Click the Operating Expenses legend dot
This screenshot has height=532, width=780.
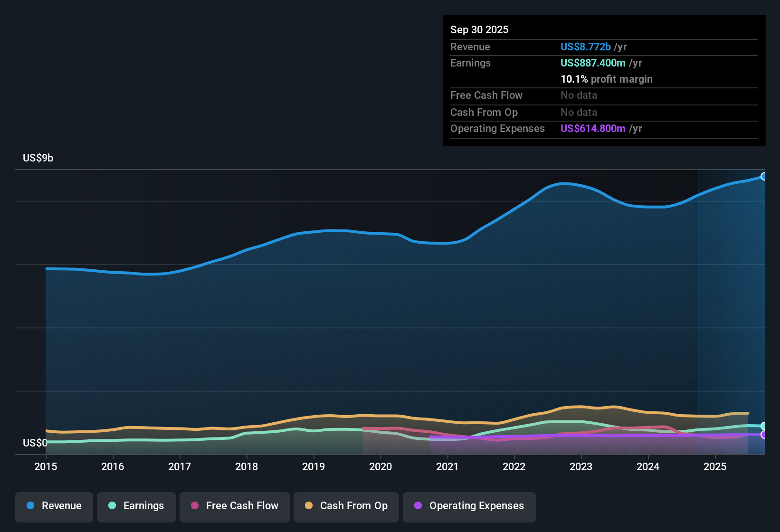coord(418,506)
